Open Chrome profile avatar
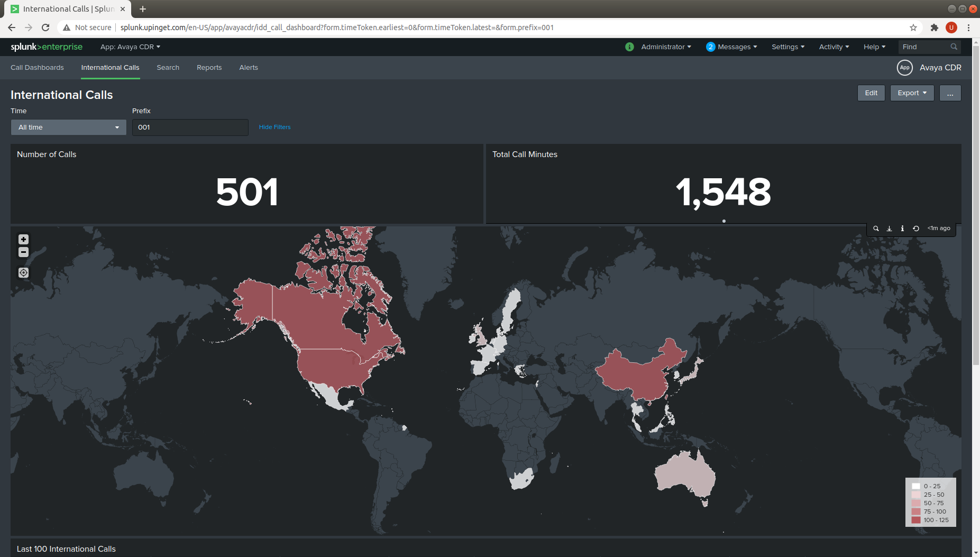This screenshot has height=557, width=980. 951,28
